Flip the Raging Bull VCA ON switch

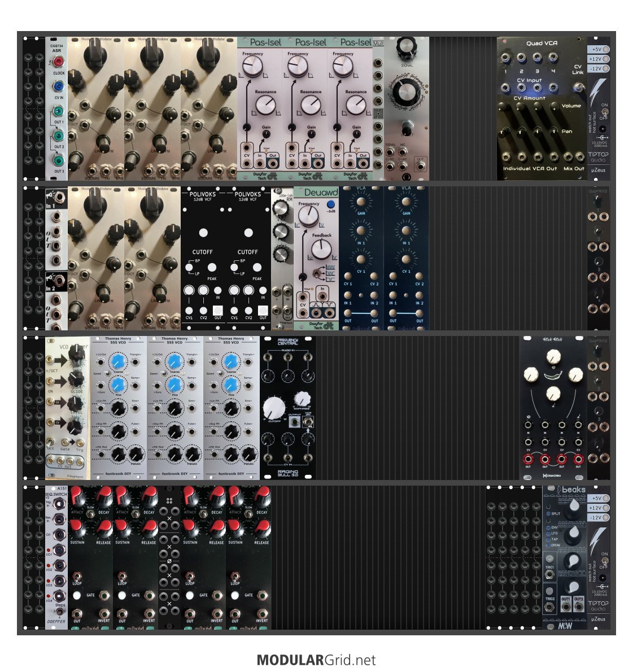pos(308,422)
